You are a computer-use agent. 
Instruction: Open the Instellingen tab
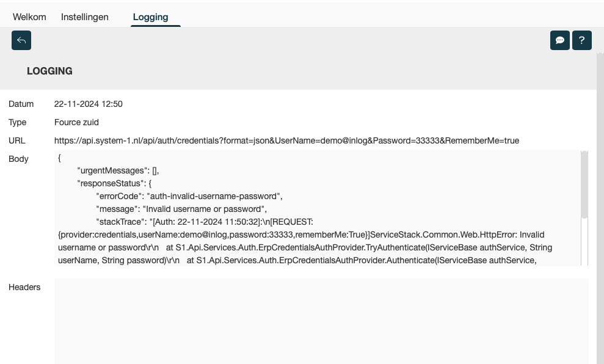[85, 17]
